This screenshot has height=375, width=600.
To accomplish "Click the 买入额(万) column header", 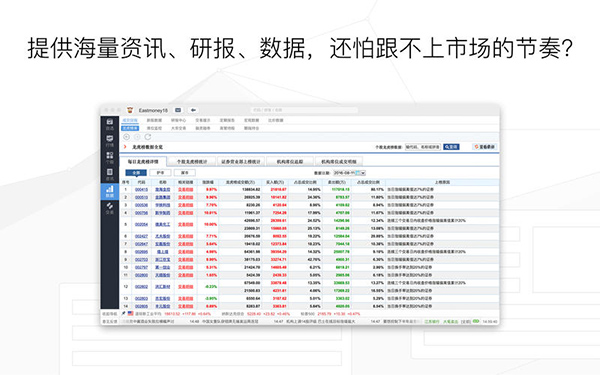I will (x=275, y=182).
